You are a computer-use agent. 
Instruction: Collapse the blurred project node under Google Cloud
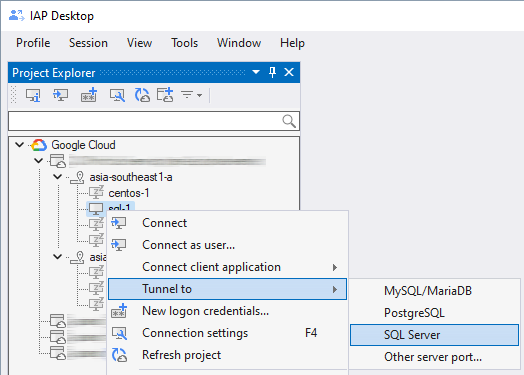39,161
